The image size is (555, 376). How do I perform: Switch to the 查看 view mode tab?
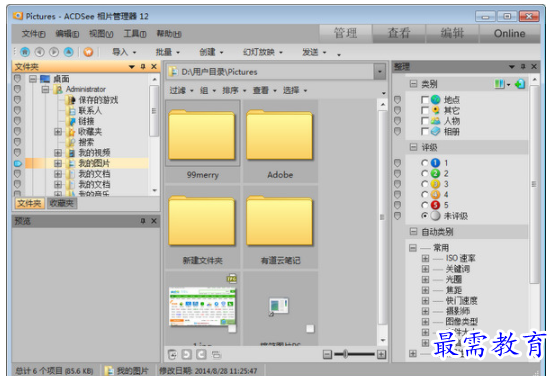tap(399, 33)
